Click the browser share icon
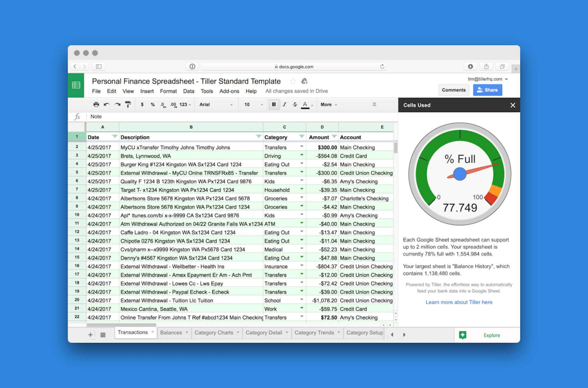The width and height of the screenshot is (588, 388). (486, 66)
